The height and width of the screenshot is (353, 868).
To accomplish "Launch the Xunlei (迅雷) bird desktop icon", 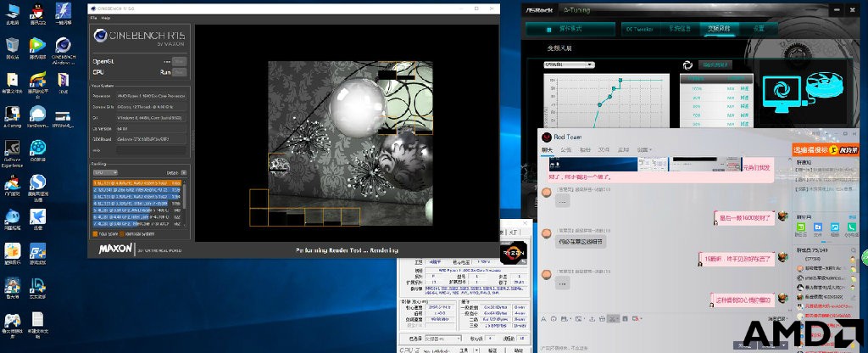I will (37, 218).
